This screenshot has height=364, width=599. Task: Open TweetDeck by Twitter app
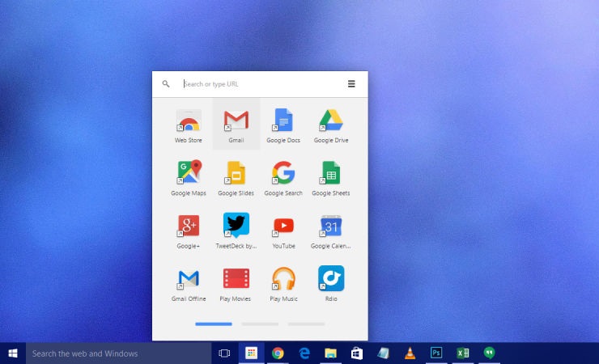tap(236, 231)
